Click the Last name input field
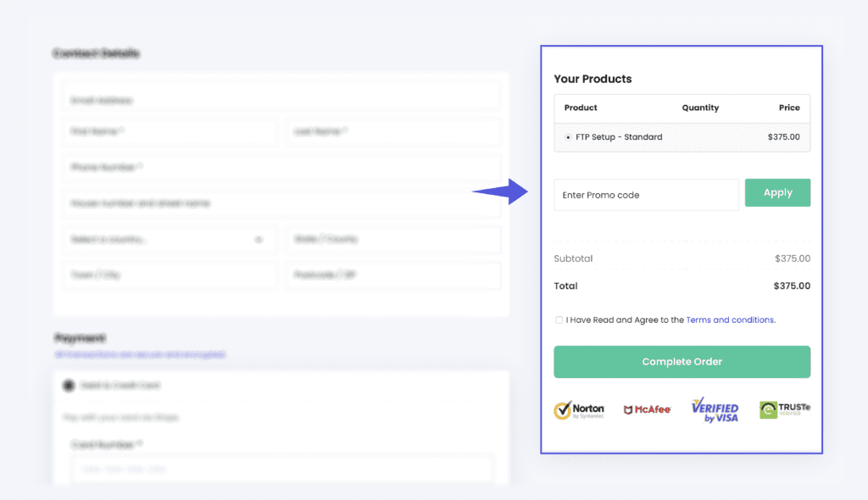 (x=392, y=132)
